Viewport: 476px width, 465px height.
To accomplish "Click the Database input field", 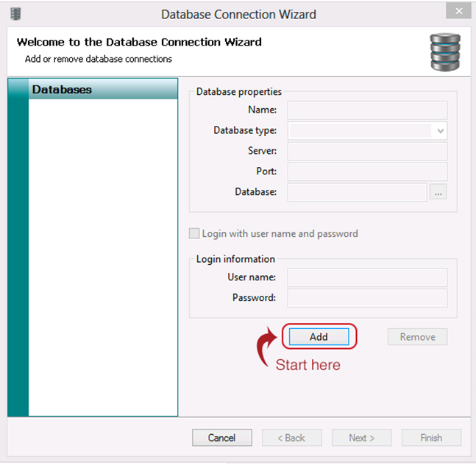I will click(357, 192).
